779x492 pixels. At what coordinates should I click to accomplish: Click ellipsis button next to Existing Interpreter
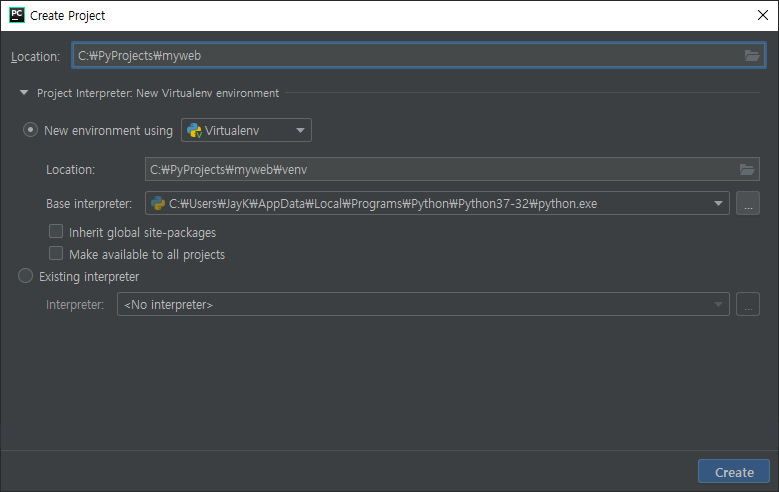tap(748, 304)
